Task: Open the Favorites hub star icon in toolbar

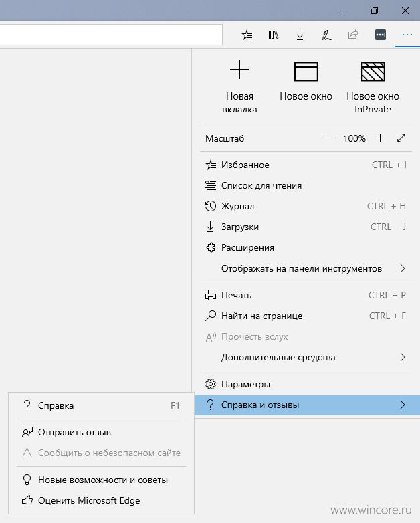Action: click(247, 35)
